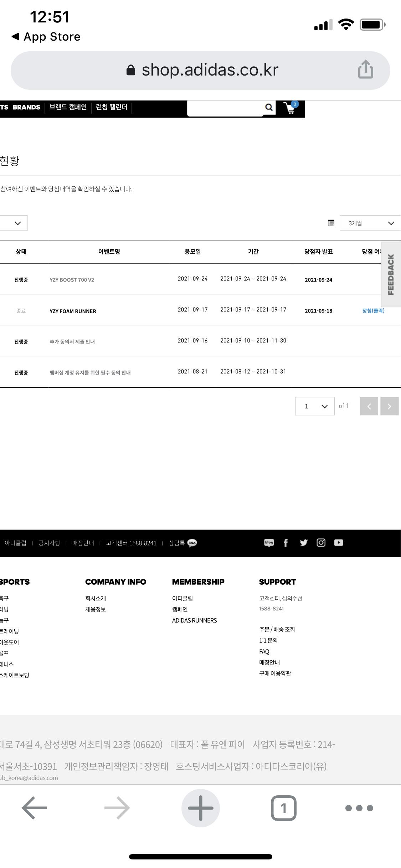Open 멤버십 계정 유지를 위한 필수 동의 안내
This screenshot has width=401, height=868.
click(x=90, y=373)
